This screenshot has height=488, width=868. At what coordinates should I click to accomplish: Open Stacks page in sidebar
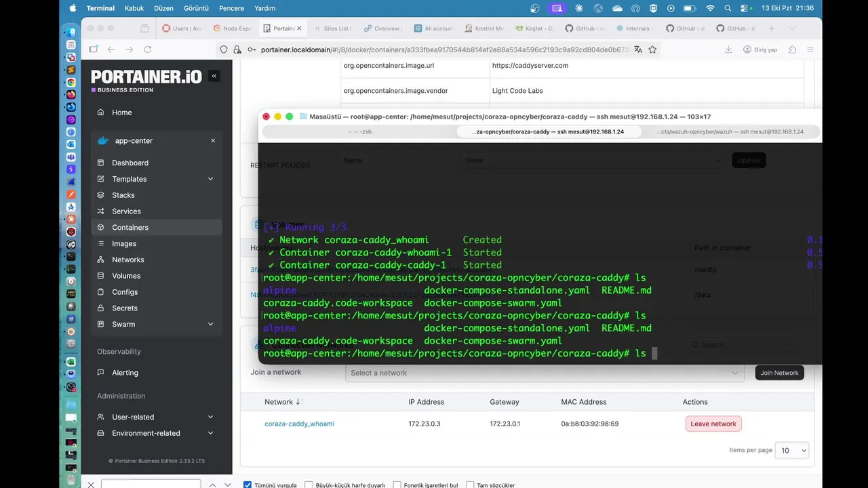(123, 195)
